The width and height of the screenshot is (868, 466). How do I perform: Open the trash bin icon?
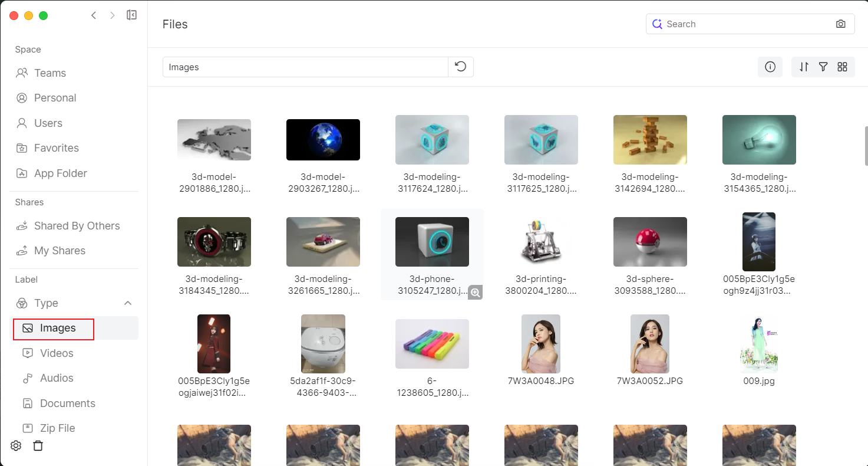coord(38,446)
